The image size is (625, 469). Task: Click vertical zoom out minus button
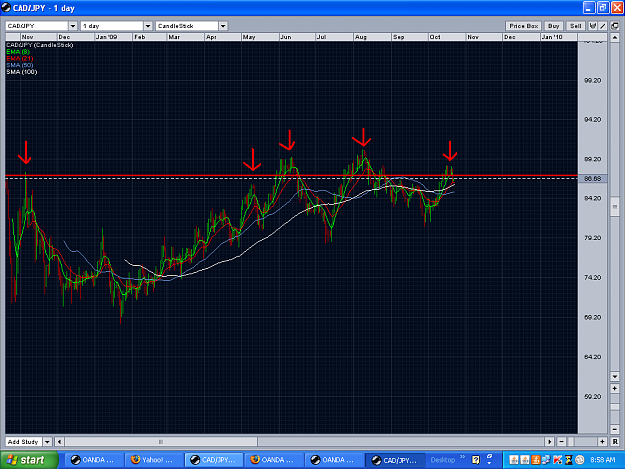coord(615,429)
